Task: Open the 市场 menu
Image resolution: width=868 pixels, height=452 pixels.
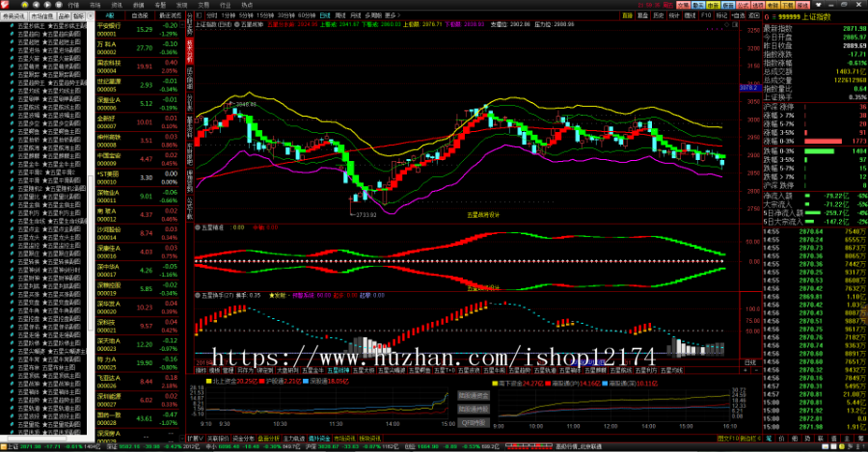Action: [x=95, y=5]
